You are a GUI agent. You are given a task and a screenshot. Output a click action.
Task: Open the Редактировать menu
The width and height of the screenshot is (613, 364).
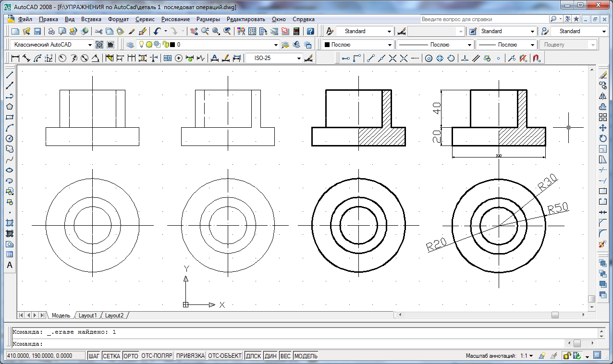coord(246,19)
